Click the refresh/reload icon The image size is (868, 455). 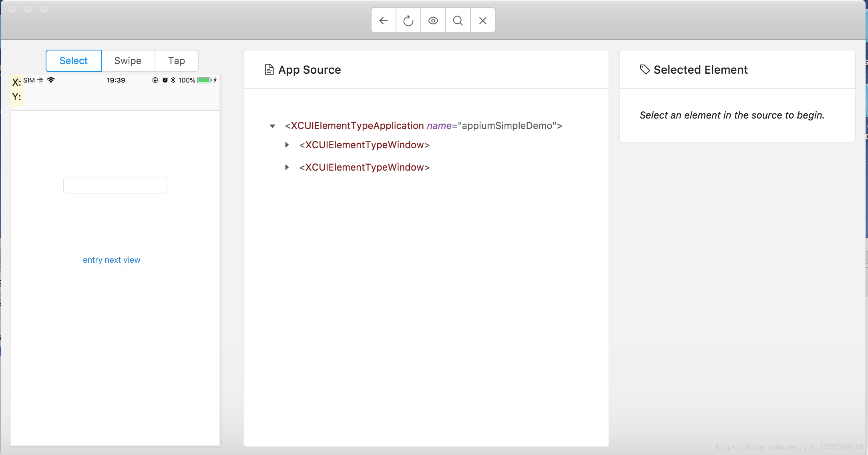[x=408, y=20]
